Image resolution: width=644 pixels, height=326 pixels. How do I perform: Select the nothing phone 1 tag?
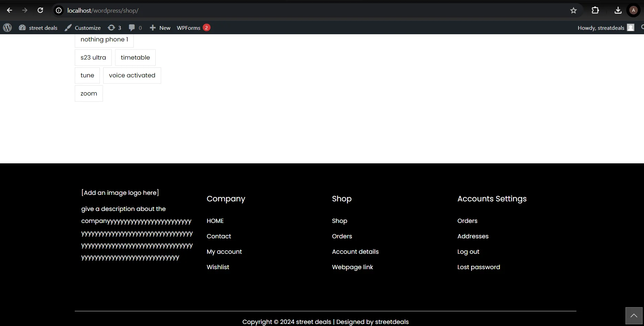coord(104,40)
